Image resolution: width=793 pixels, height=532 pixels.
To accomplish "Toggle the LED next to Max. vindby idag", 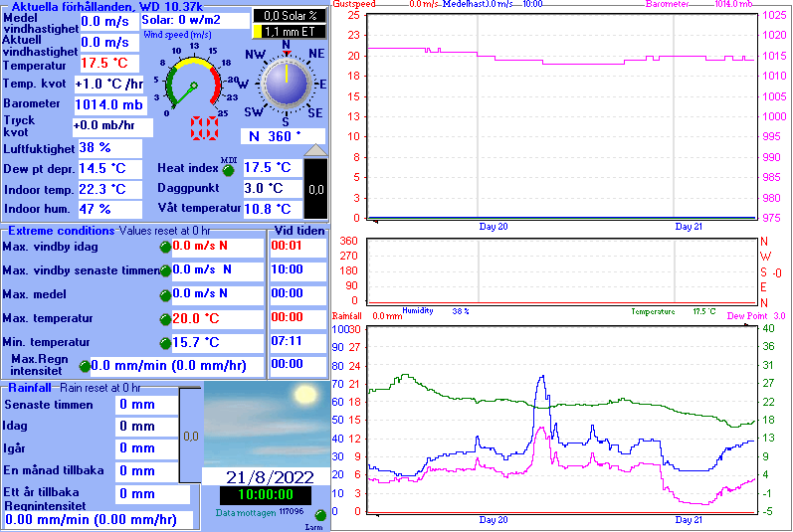I will click(x=165, y=246).
